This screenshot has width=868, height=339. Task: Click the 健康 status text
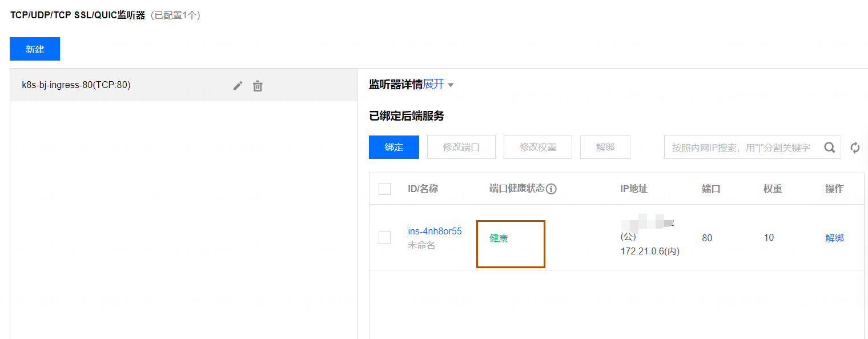499,238
